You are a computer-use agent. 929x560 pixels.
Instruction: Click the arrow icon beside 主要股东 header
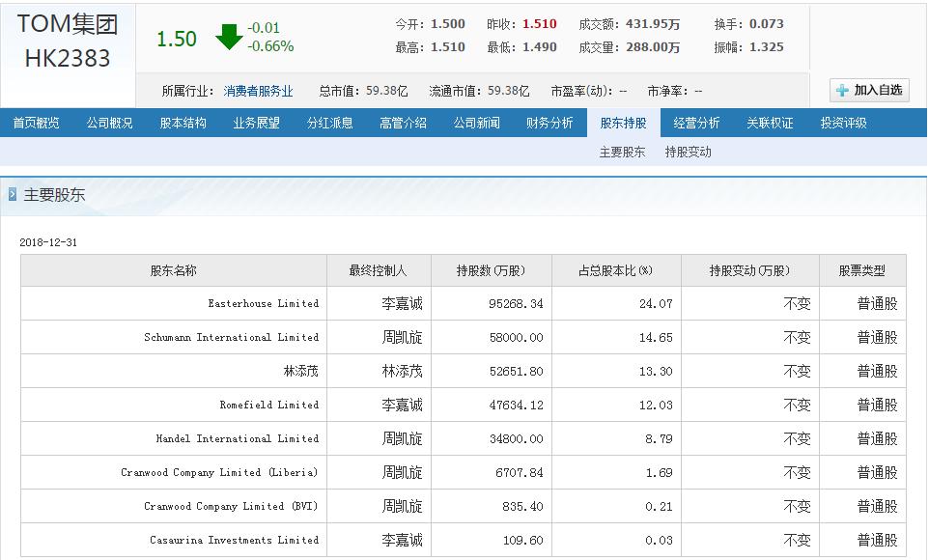[13, 194]
